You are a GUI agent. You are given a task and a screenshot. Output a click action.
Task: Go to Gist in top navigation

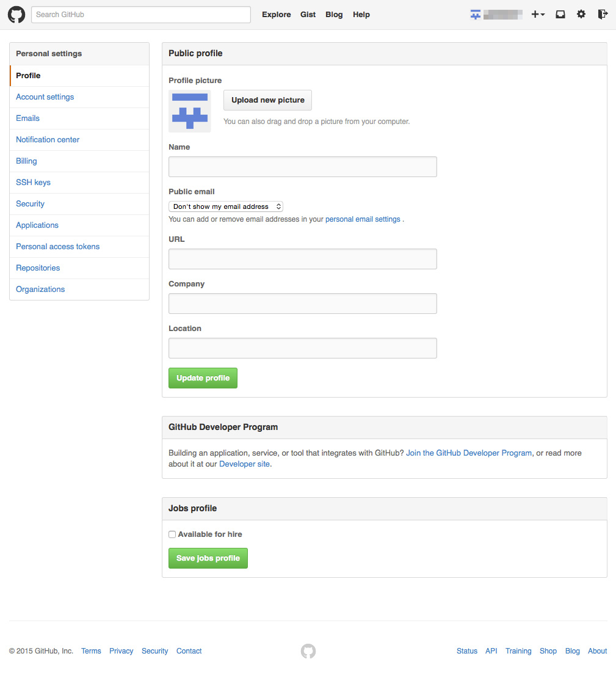pos(308,15)
